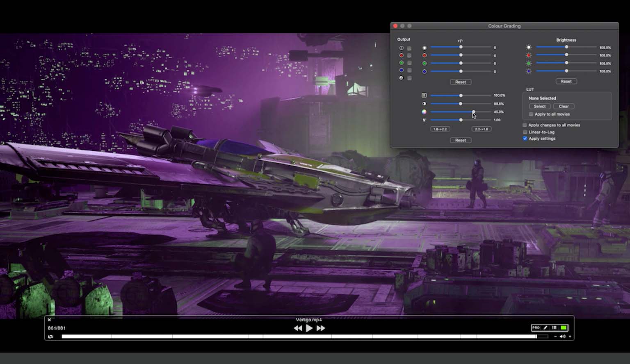Click the green +/- offset icon
The width and height of the screenshot is (630, 364).
[425, 63]
